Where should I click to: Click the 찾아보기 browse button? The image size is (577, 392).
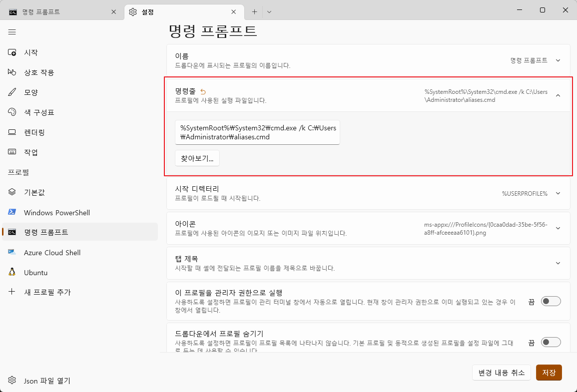197,158
